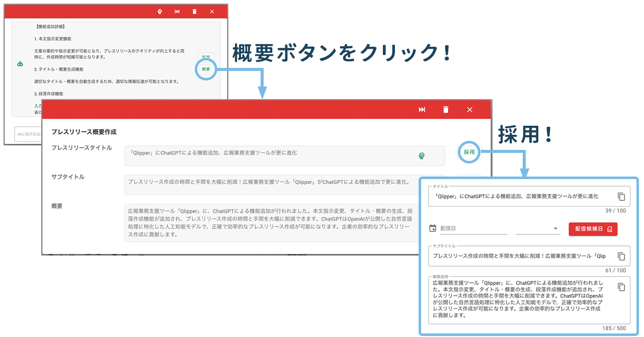Open the calendar icon next to 配信日

point(433,228)
